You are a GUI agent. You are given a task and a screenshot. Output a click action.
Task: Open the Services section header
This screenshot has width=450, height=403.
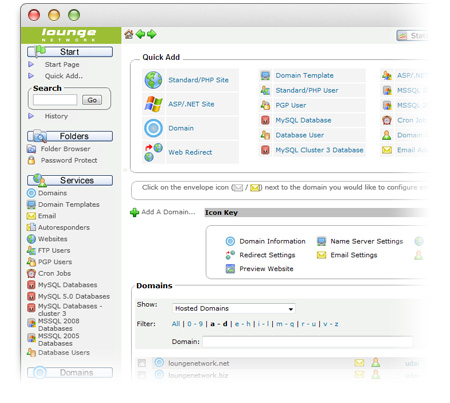[70, 180]
